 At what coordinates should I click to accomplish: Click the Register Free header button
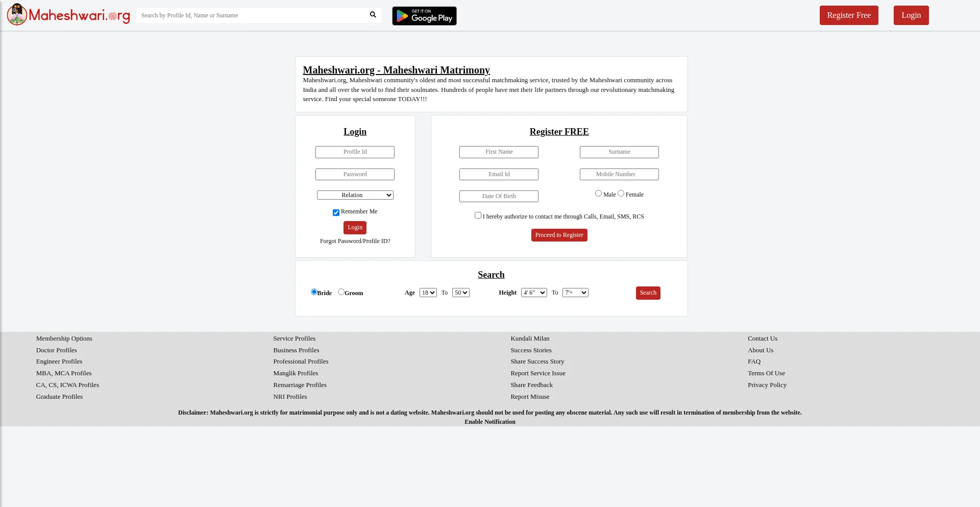tap(849, 15)
